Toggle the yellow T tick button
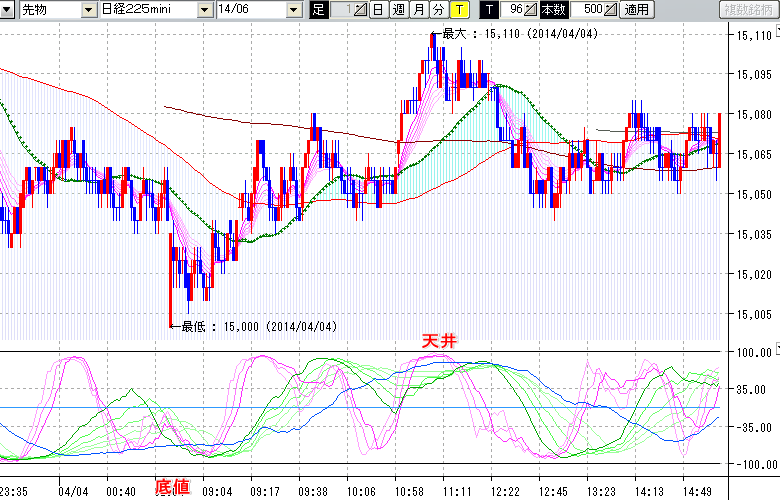The width and height of the screenshot is (780, 500). click(458, 10)
